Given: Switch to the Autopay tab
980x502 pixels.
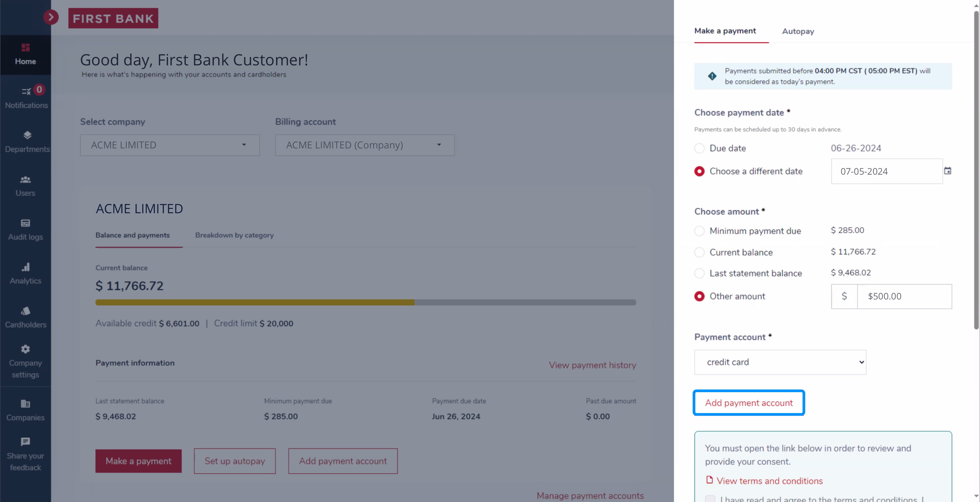Looking at the screenshot, I should click(798, 31).
